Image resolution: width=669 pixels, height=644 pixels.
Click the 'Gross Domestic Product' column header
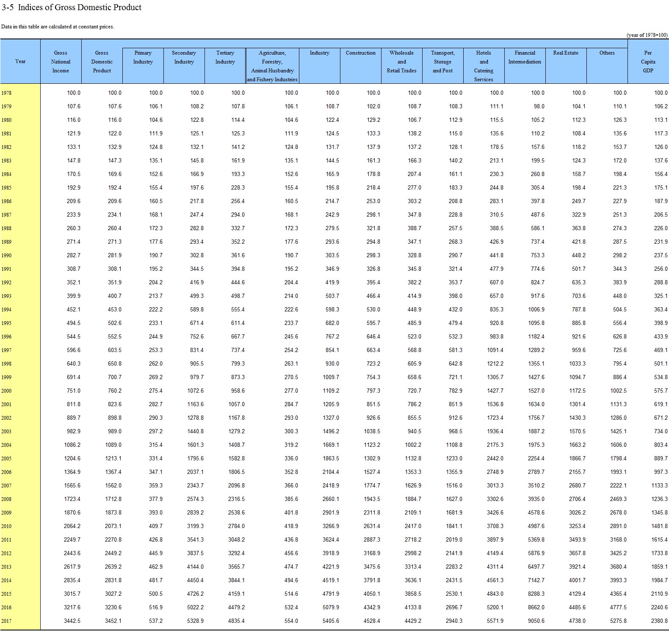(x=102, y=61)
